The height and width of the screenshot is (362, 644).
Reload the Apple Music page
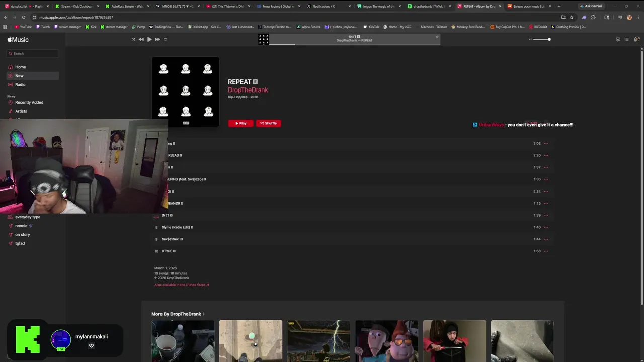point(23,17)
